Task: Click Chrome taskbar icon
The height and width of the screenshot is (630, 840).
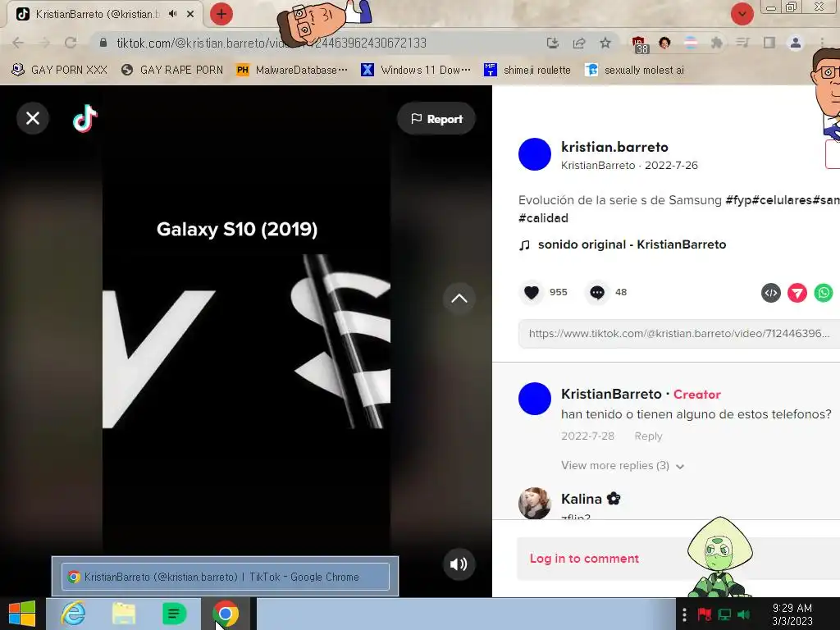Action: 226,614
